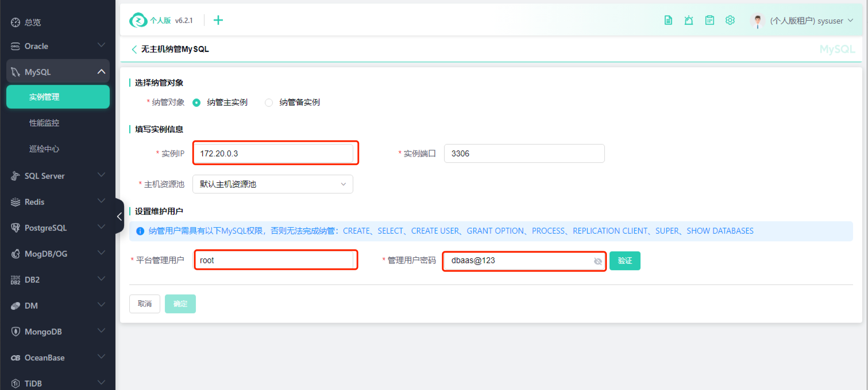Click the 验证 button
868x390 pixels.
[624, 261]
